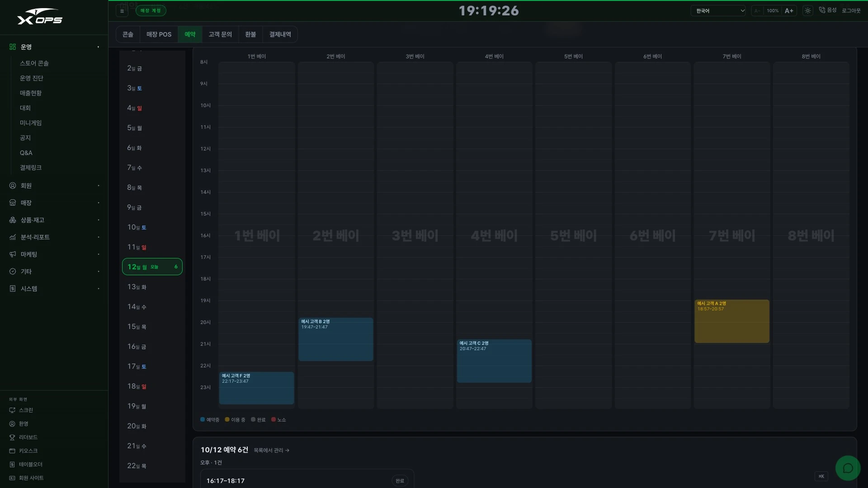Select reservation 예시 고객 C 20:47–22:47

pos(494,361)
